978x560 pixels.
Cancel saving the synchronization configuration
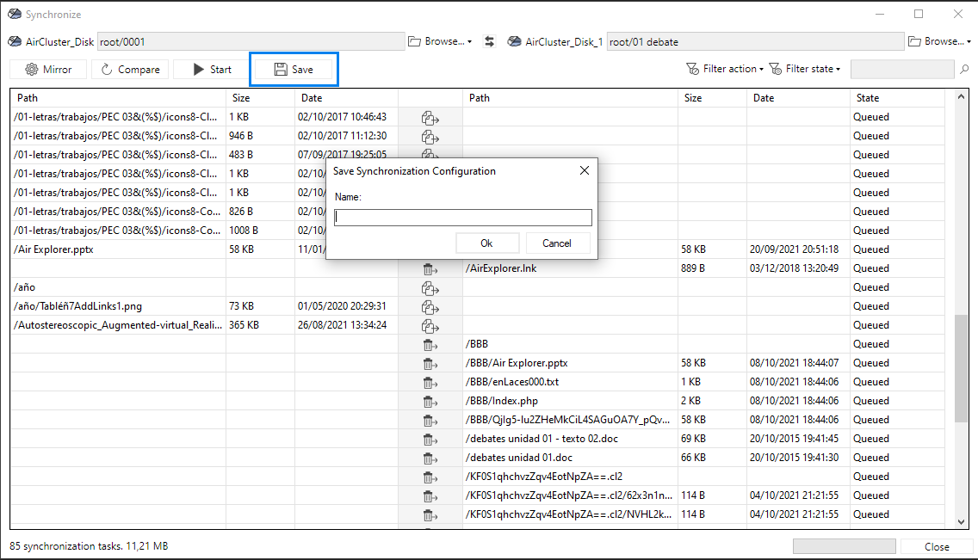558,243
